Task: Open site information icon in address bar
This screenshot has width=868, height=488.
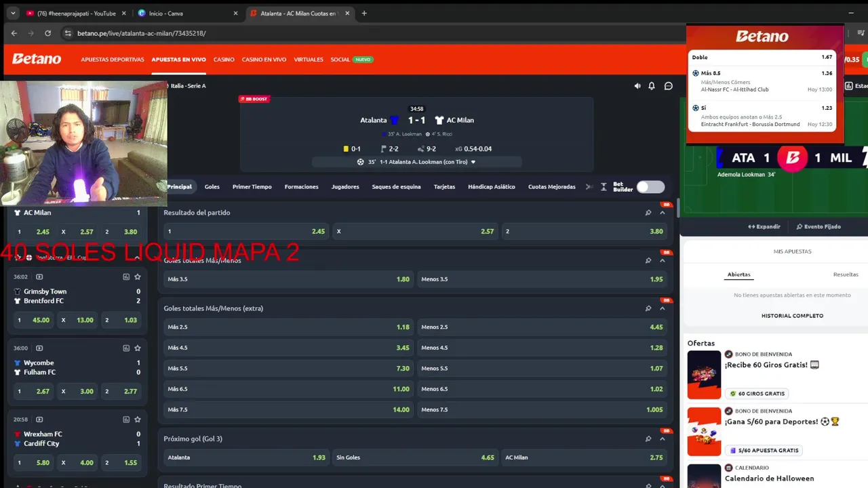Action: [x=67, y=33]
